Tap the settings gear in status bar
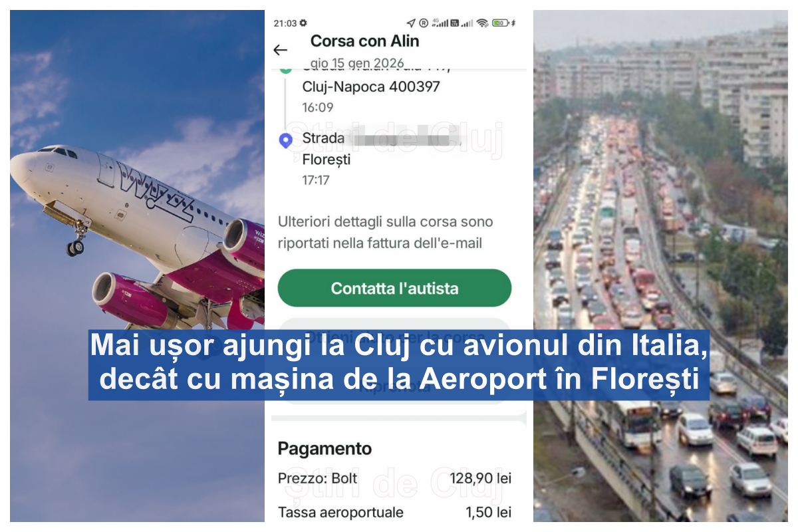The image size is (798, 532). tap(304, 23)
